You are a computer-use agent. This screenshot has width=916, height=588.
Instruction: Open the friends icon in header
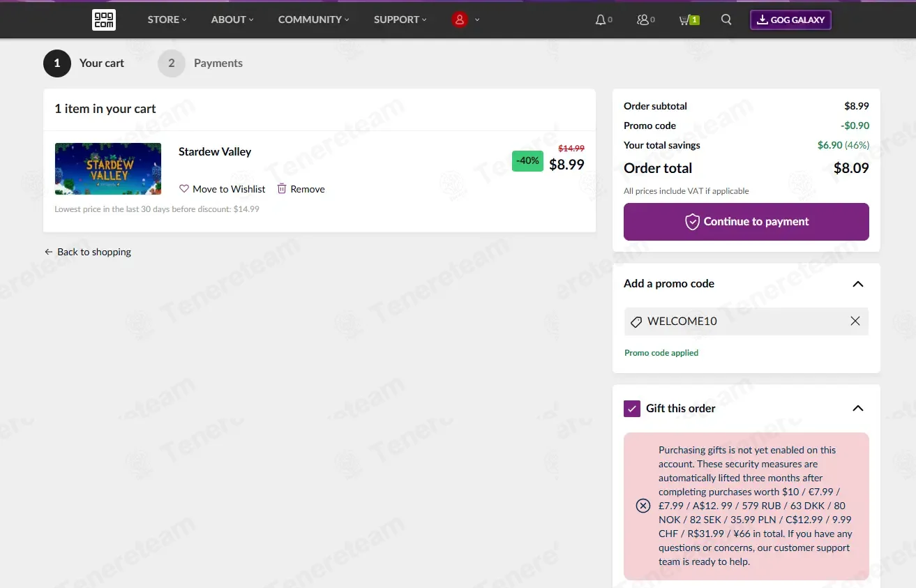(x=643, y=20)
